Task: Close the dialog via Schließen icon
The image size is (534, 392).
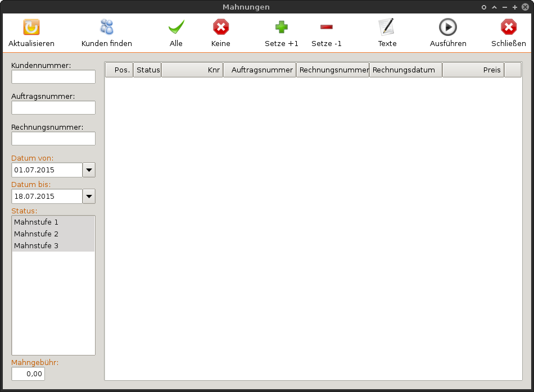Action: coord(508,28)
